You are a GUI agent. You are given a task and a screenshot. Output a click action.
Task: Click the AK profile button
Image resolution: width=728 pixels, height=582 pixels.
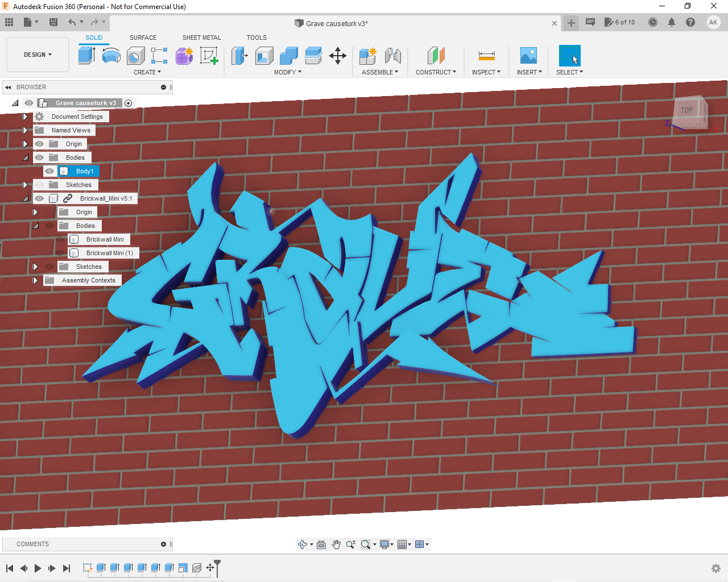(x=713, y=22)
